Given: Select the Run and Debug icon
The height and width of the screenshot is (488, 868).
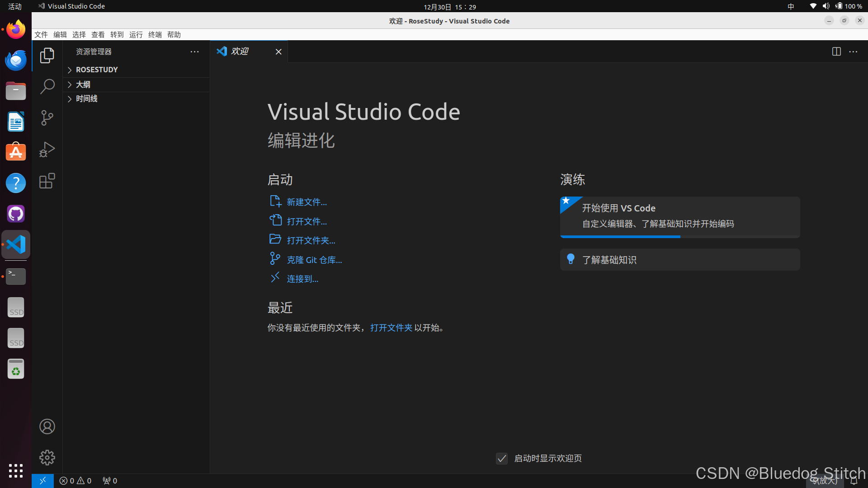Looking at the screenshot, I should tap(47, 150).
